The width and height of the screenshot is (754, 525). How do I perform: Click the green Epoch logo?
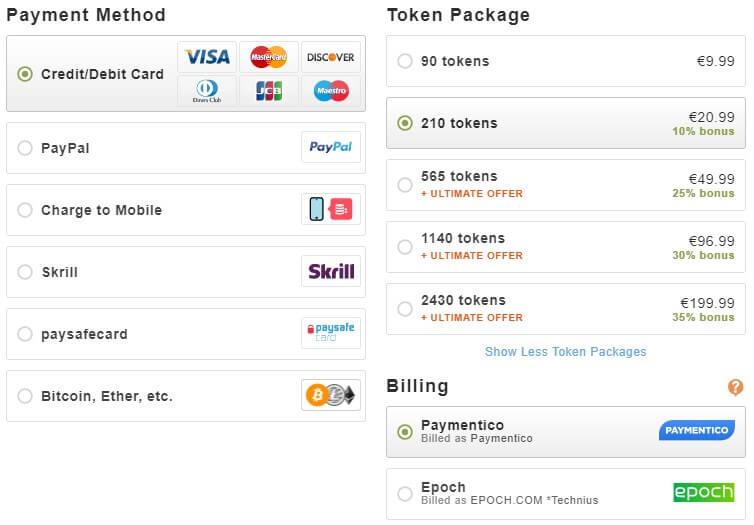coord(704,492)
